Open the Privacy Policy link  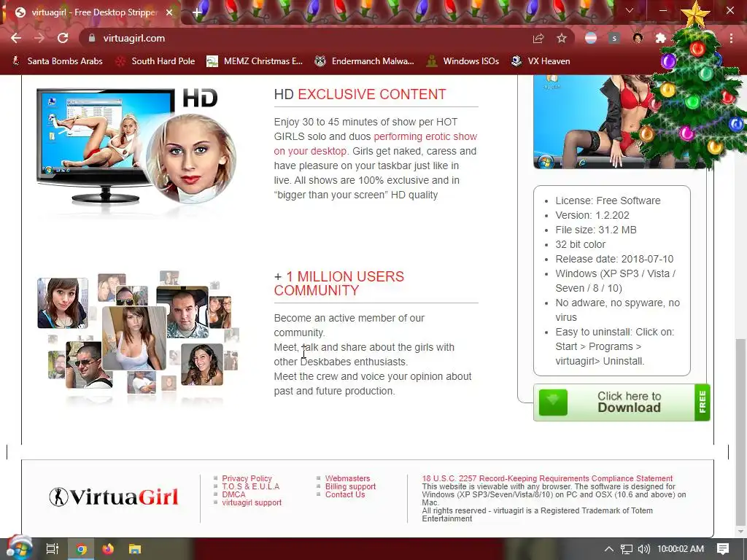click(247, 478)
